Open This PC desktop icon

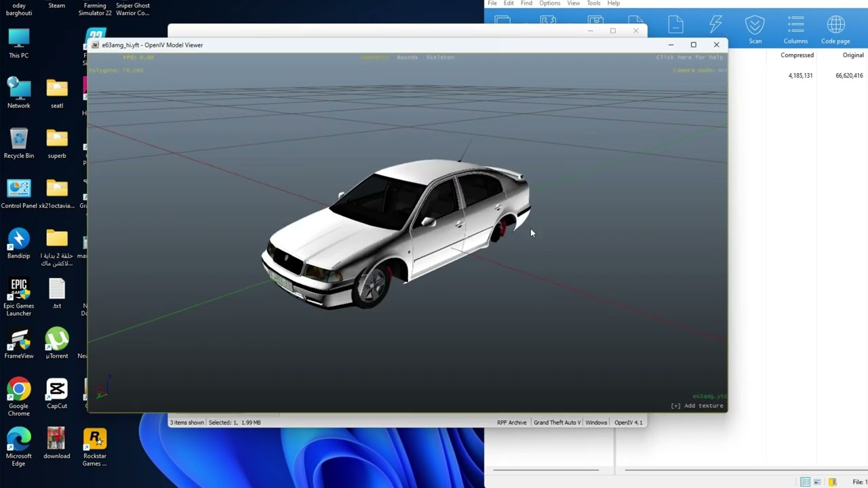point(19,43)
